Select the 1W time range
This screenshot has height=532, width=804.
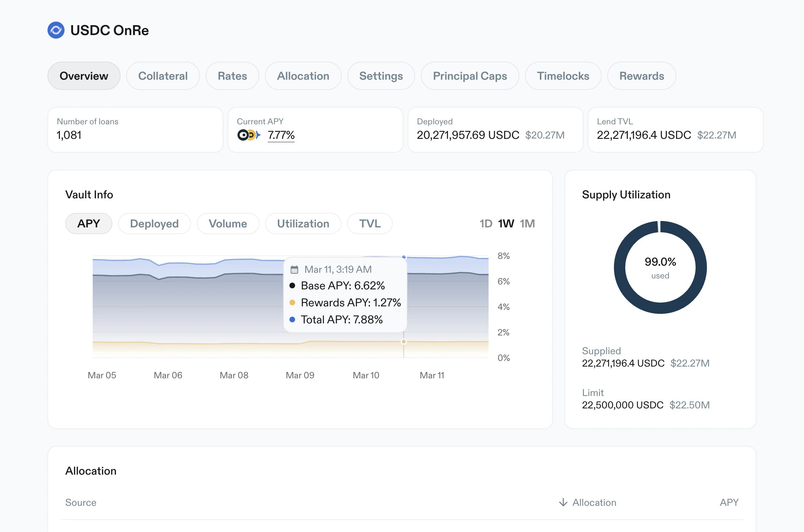click(506, 223)
